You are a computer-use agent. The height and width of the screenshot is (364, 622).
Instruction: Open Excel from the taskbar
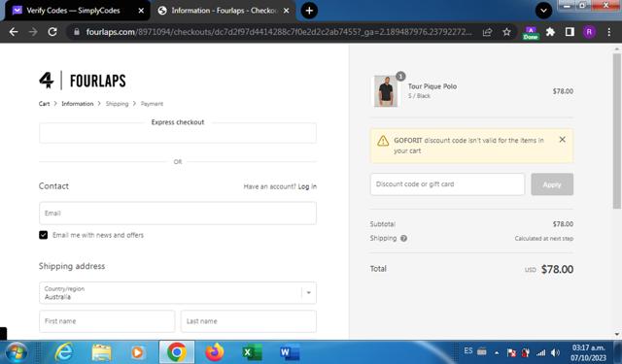tap(252, 352)
